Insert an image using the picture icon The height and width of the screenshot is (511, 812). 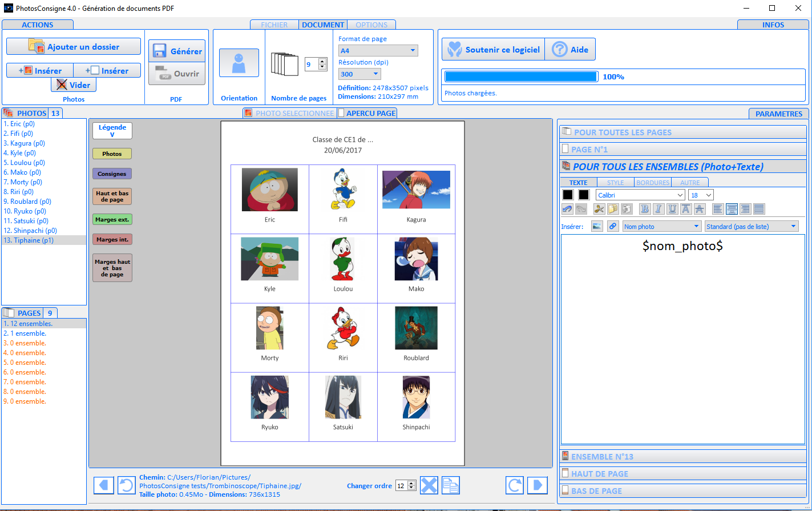[597, 226]
